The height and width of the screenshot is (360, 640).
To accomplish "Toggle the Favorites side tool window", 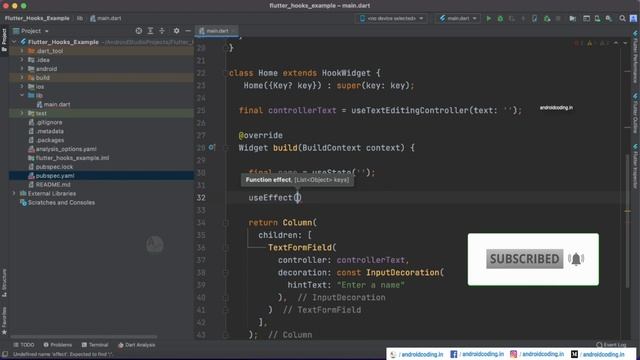I will point(4,321).
